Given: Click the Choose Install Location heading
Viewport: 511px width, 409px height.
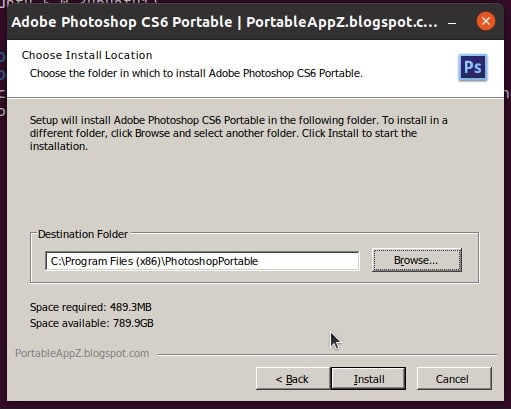Looking at the screenshot, I should 87,55.
